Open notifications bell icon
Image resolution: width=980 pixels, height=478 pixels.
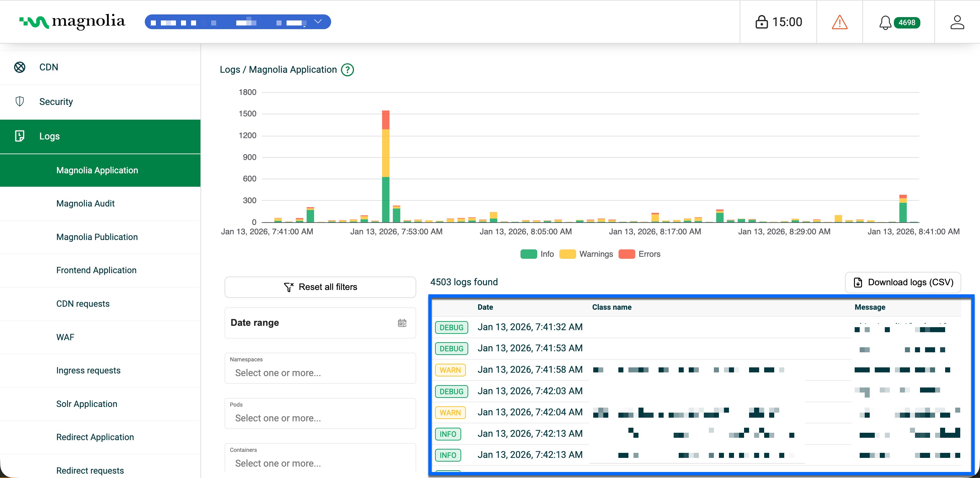coord(885,22)
